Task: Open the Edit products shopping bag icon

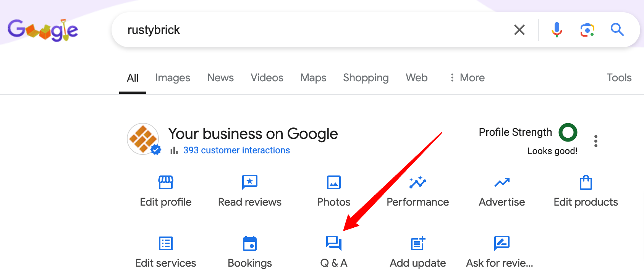Action: click(586, 182)
